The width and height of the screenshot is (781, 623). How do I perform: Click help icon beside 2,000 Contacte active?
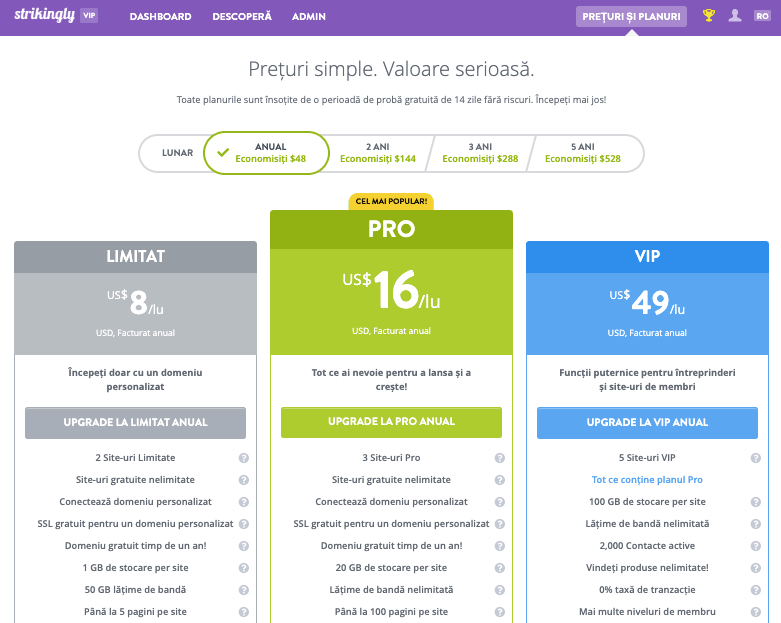click(x=755, y=546)
